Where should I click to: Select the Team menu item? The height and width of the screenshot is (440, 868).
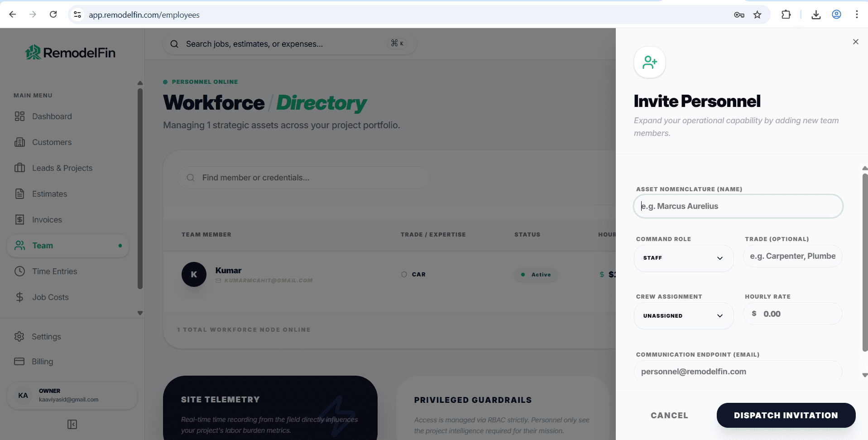point(68,246)
